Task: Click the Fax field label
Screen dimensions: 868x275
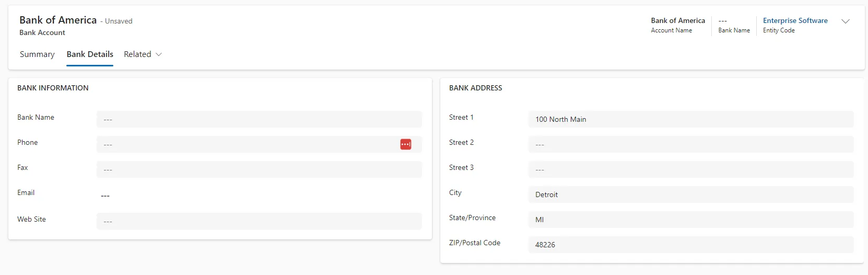Action: (x=22, y=167)
